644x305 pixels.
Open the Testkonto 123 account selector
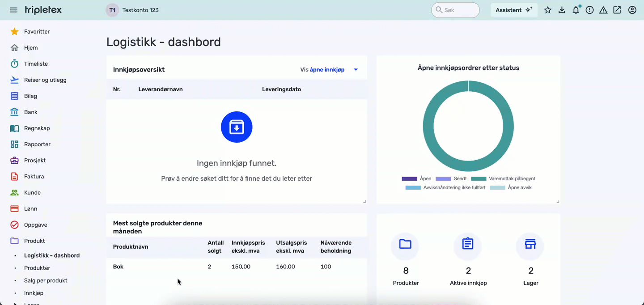[x=132, y=10]
